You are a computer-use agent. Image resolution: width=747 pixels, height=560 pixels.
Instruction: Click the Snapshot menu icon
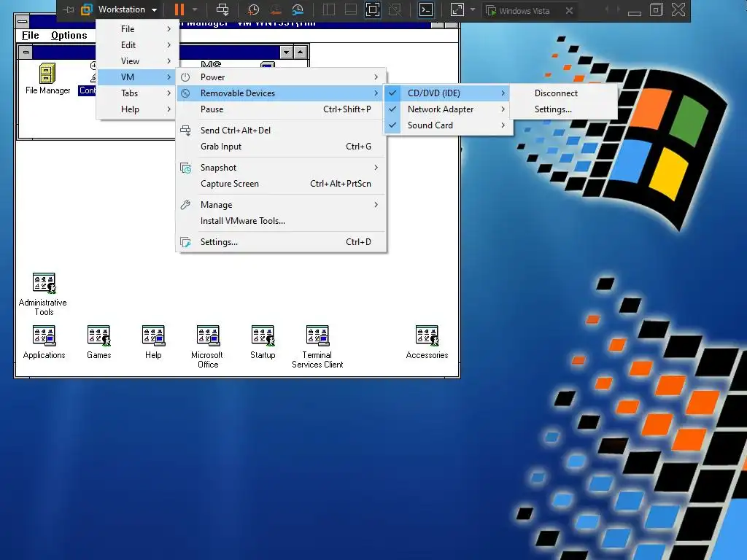click(x=185, y=168)
